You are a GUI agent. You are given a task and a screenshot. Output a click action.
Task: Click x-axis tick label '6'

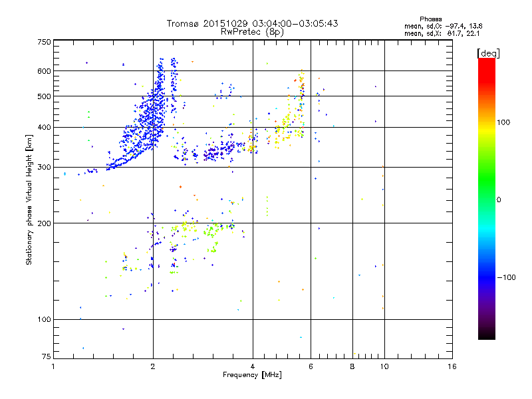(311, 366)
